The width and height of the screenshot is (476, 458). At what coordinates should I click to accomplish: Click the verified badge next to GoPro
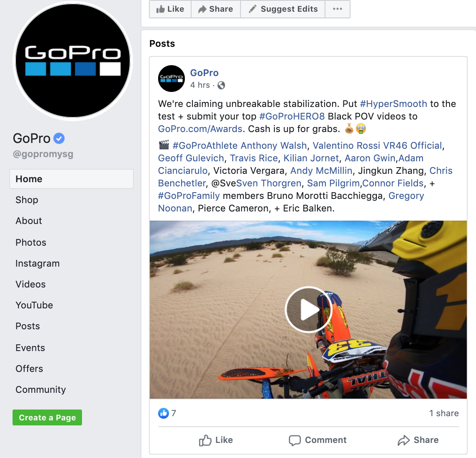59,139
